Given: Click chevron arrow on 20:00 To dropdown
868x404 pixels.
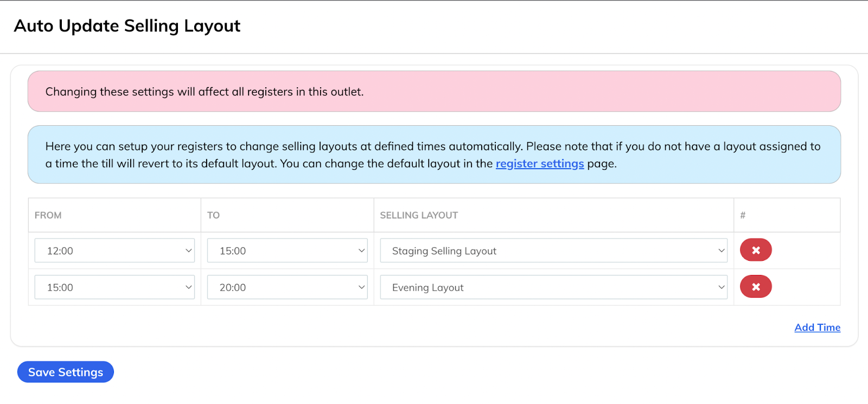Looking at the screenshot, I should 361,287.
